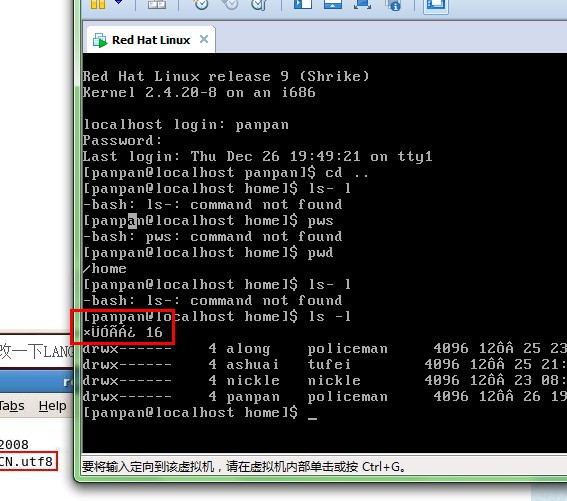Open the Snapshot Manager clock-wrench icon
Viewport: 567px width, 501px height.
click(259, 4)
